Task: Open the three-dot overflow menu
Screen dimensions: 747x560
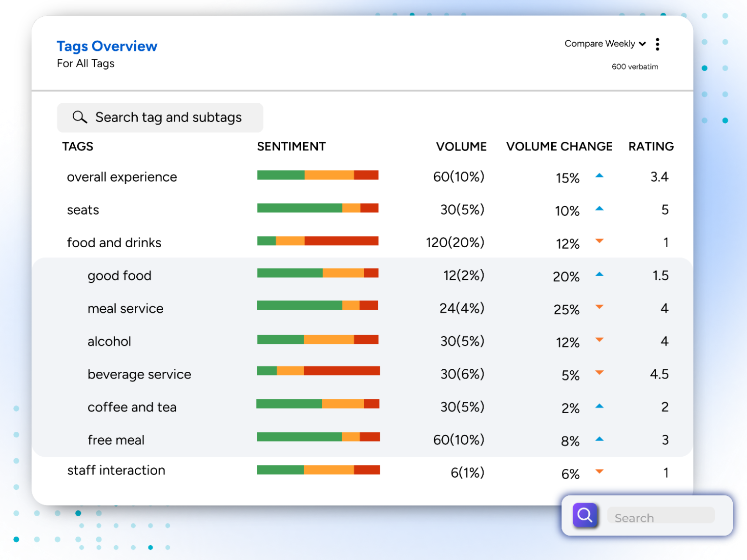Action: (x=658, y=44)
